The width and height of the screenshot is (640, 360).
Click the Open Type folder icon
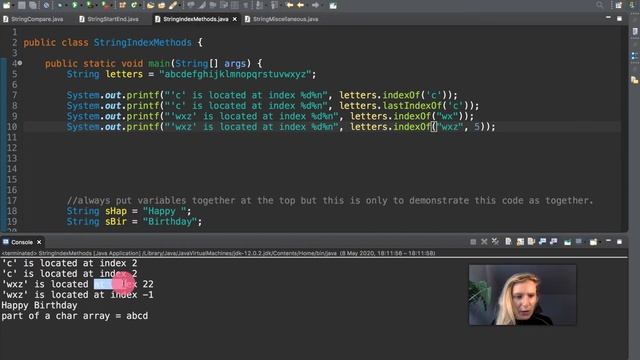click(x=150, y=5)
